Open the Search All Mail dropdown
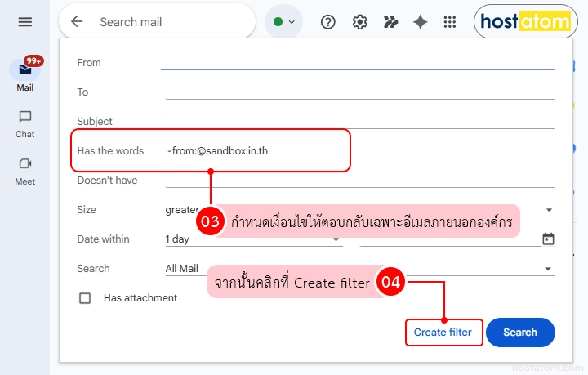Screen dimensions: 588x375 pyautogui.click(x=360, y=269)
